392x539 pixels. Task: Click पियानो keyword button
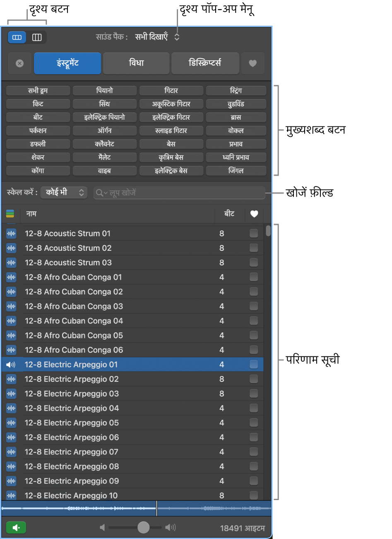pos(105,91)
